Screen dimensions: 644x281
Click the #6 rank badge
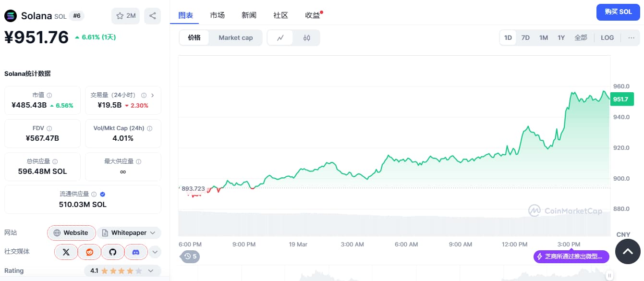point(77,16)
